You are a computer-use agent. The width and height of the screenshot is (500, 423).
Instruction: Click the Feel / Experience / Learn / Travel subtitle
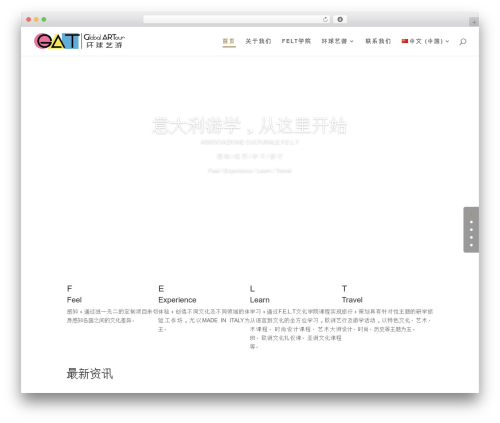coord(250,171)
